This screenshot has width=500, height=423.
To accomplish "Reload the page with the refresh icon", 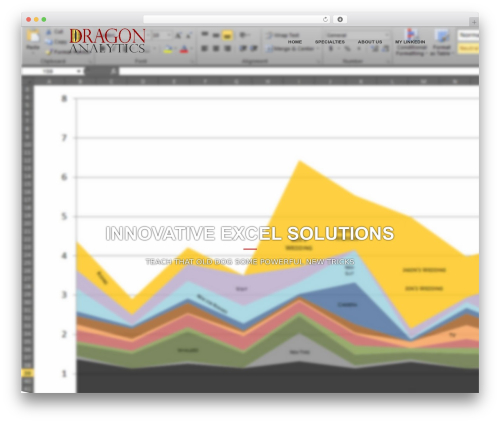I will (x=325, y=19).
